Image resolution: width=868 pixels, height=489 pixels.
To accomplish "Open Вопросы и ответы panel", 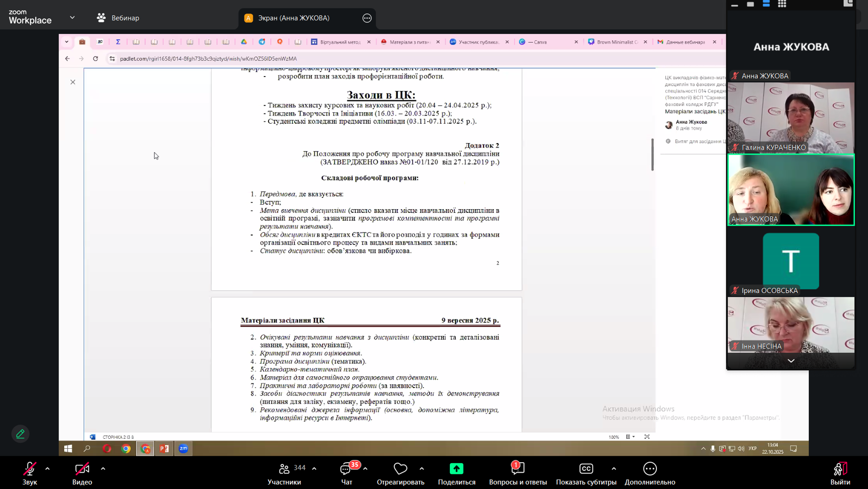I will click(517, 473).
